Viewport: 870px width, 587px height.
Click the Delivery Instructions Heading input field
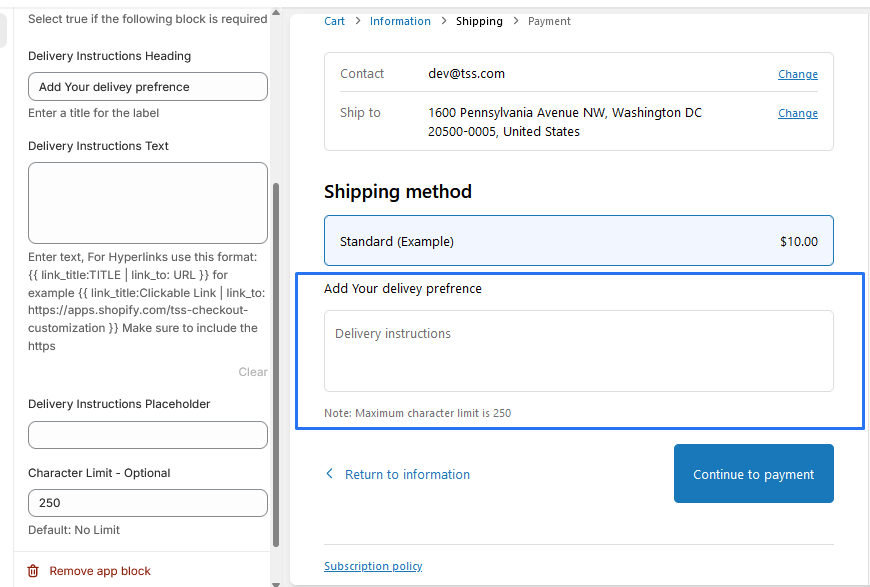pos(148,87)
